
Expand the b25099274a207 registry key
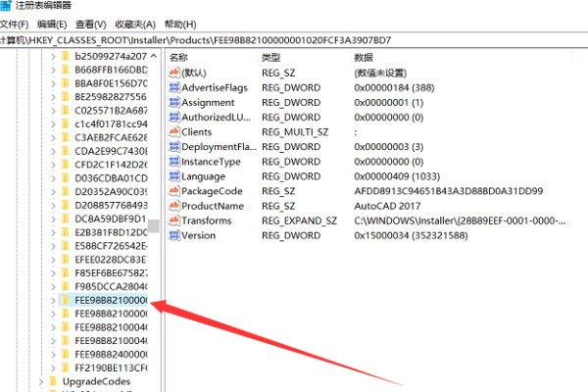point(53,57)
